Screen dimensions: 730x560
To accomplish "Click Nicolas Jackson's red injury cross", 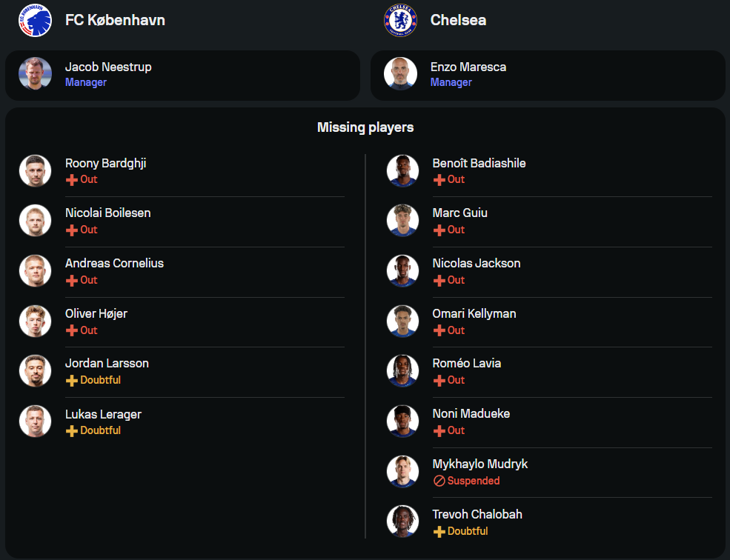I will click(439, 281).
